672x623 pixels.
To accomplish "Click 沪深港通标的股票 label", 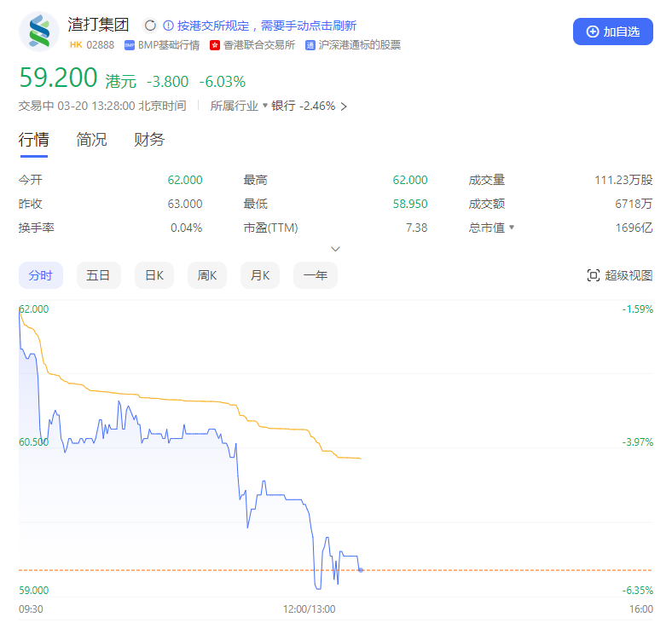I will tap(360, 45).
